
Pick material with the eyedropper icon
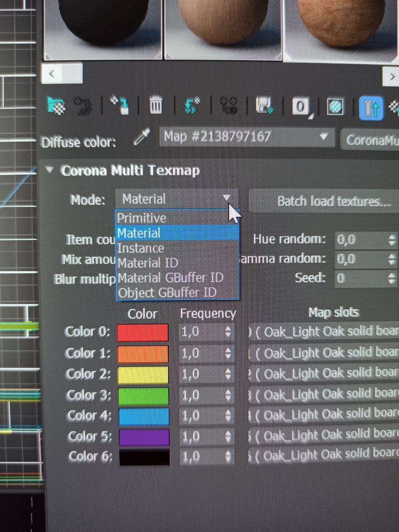(x=141, y=137)
